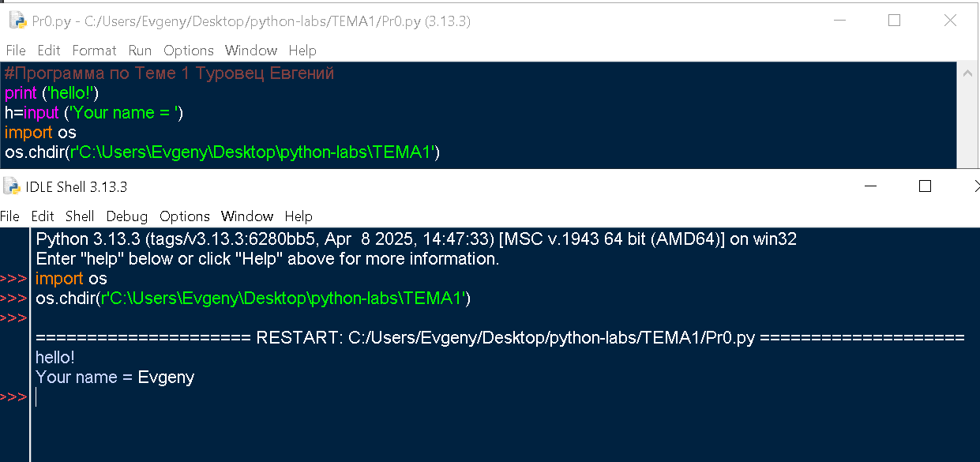Open the Edit menu in Pr0.py editor

pyautogui.click(x=49, y=51)
